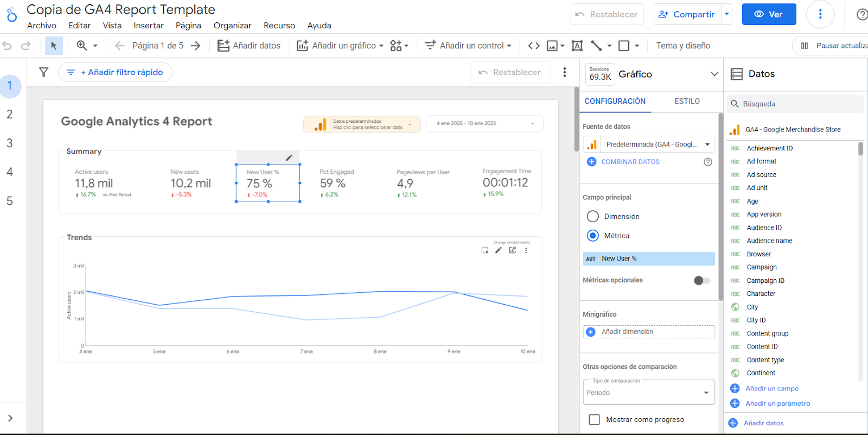Select the line drawing tool
The height and width of the screenshot is (435, 868).
tap(597, 46)
